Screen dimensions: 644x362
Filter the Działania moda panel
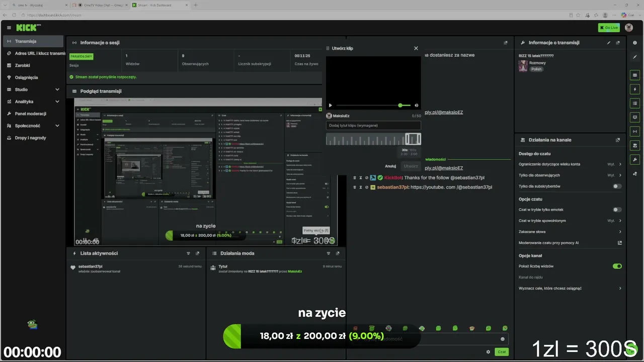click(329, 253)
